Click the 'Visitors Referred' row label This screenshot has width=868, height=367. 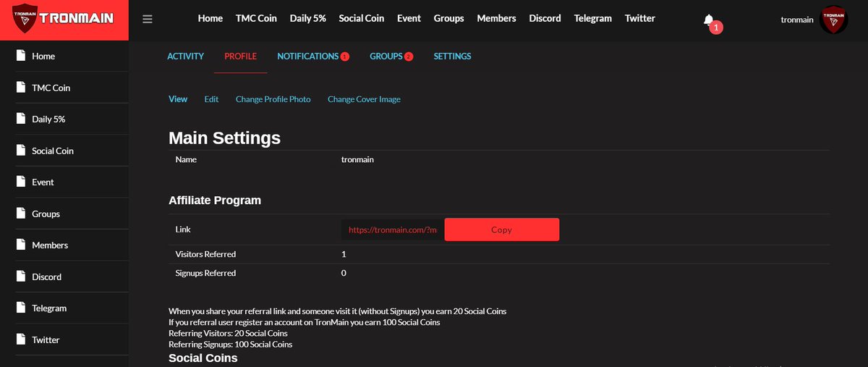205,254
